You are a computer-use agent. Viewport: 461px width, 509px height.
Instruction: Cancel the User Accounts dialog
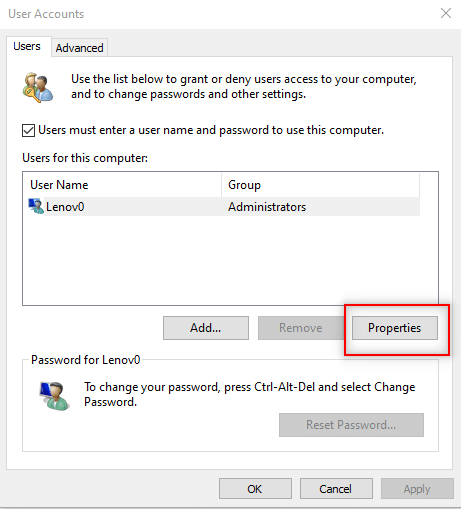[x=336, y=489]
